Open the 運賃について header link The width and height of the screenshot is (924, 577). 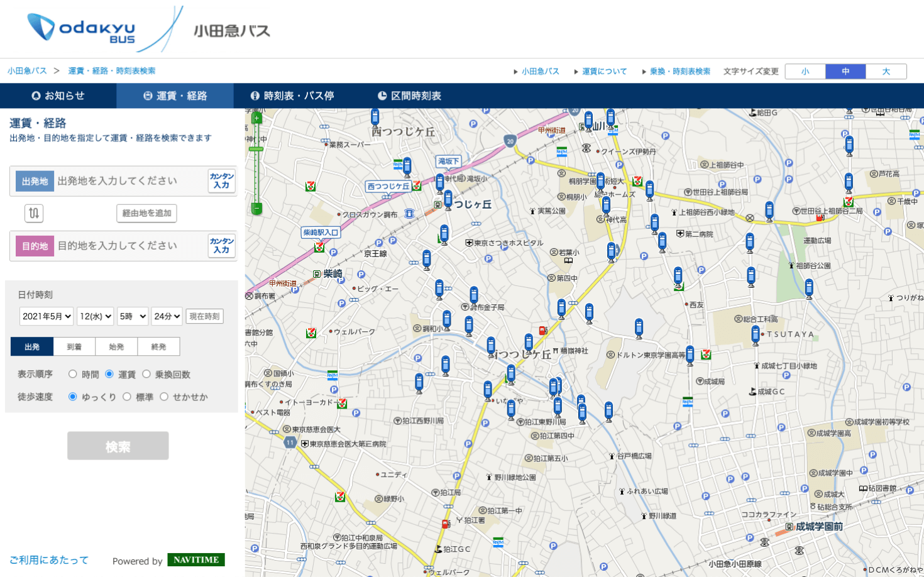604,72
